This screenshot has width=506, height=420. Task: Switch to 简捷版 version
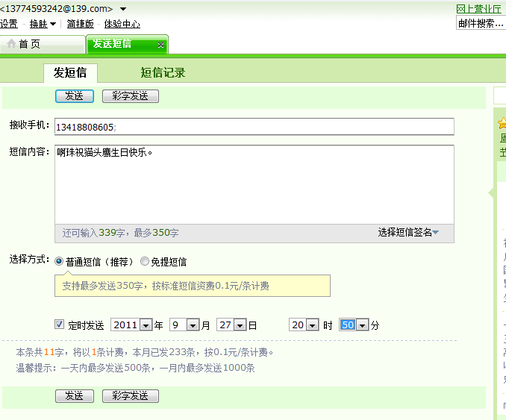point(81,24)
